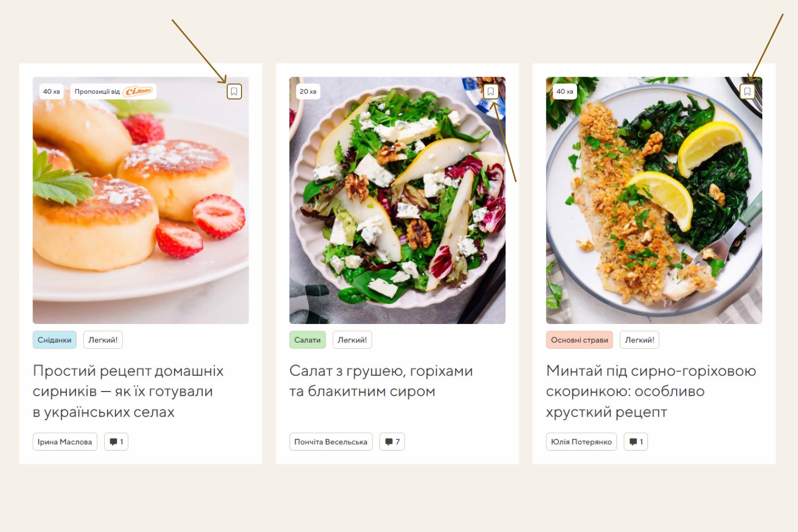The width and height of the screenshot is (798, 532).
Task: Bookmark the syrnyky recipe card
Action: click(234, 92)
